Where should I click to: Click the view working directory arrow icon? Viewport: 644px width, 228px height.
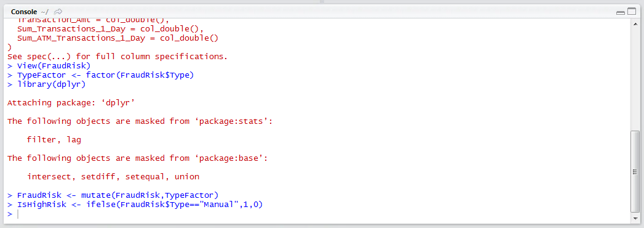pos(58,12)
